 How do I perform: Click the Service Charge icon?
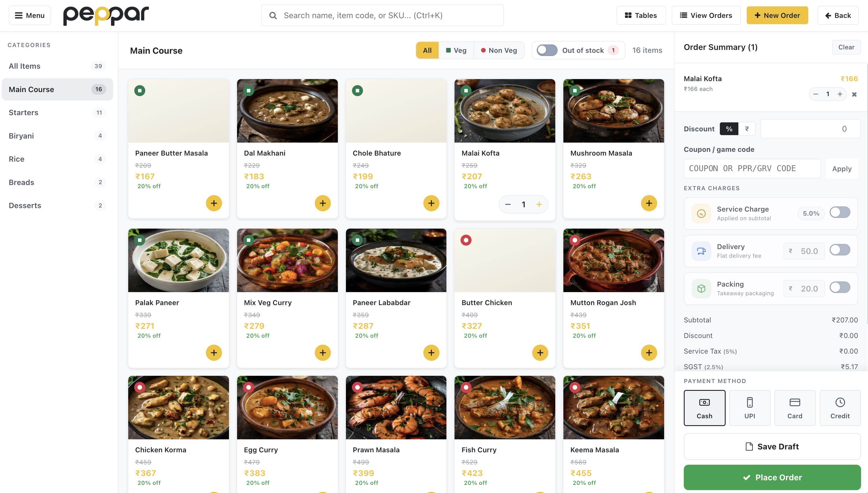point(701,214)
